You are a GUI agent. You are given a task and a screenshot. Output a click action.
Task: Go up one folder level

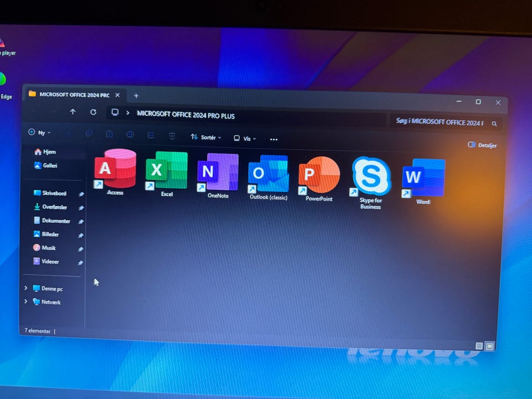(73, 111)
